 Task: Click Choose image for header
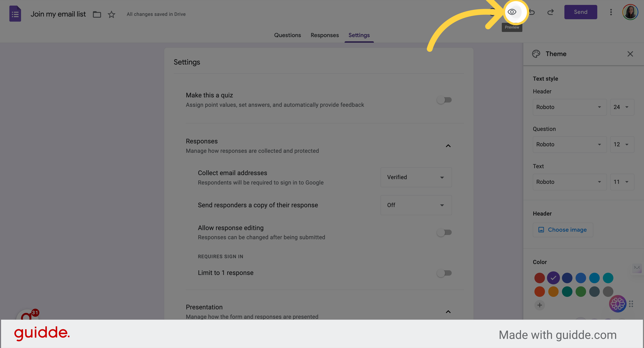click(x=563, y=230)
